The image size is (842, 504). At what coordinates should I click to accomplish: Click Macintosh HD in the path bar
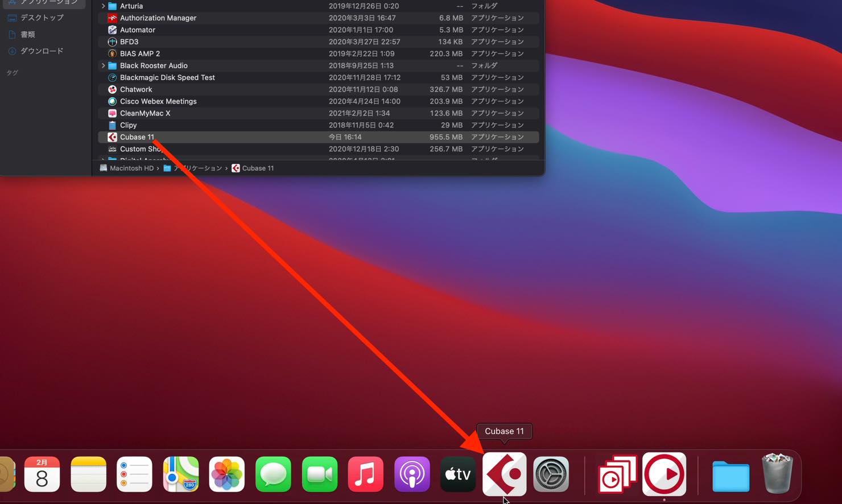(126, 168)
